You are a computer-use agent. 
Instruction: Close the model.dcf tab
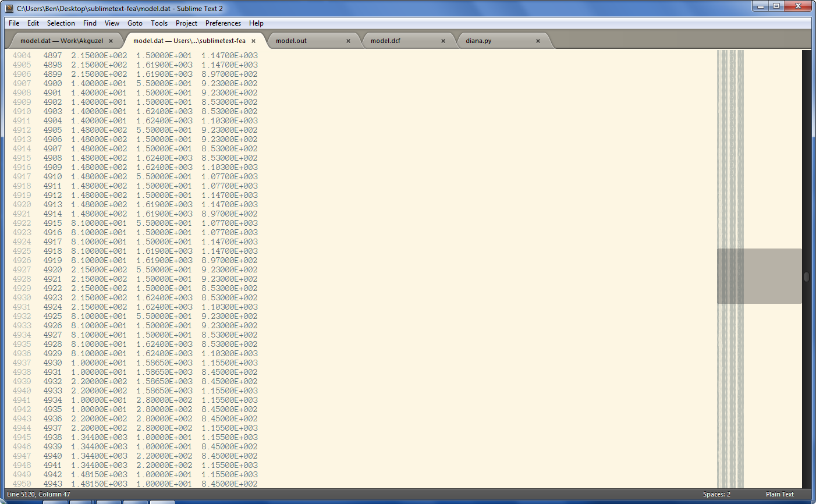click(443, 41)
